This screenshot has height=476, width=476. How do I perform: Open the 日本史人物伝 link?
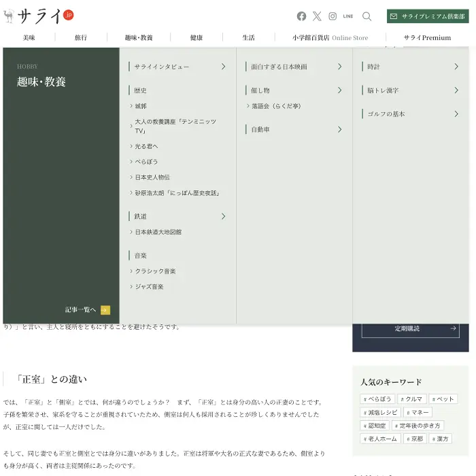pyautogui.click(x=152, y=177)
